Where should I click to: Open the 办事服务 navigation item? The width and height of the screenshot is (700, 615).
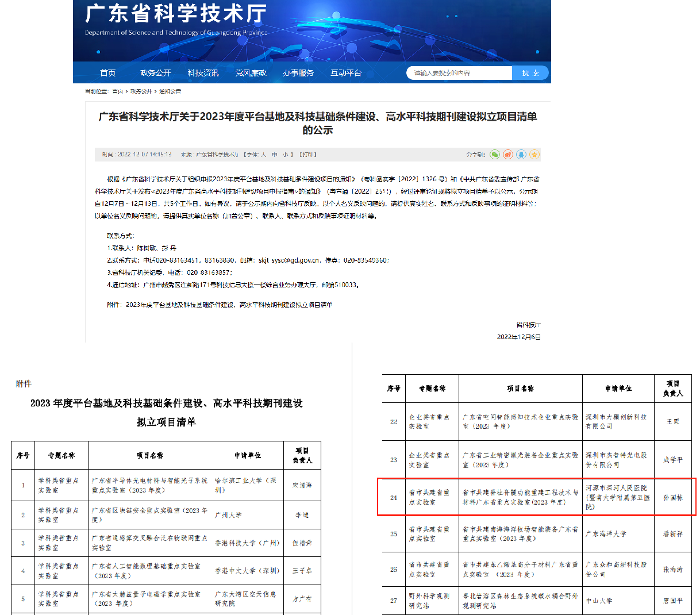[x=298, y=73]
